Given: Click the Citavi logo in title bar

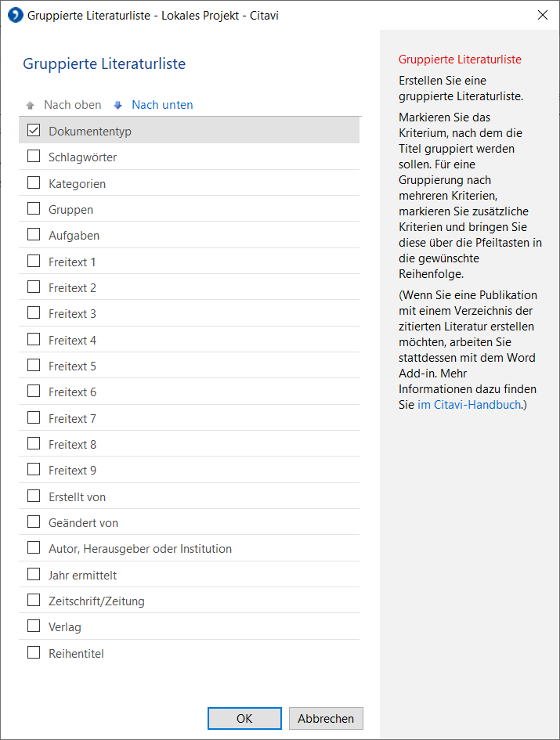Looking at the screenshot, I should 15,15.
